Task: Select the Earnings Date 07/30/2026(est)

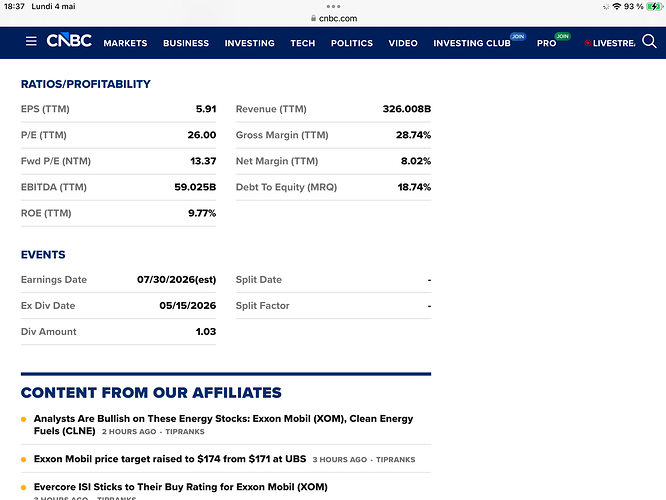Action: pyautogui.click(x=176, y=280)
